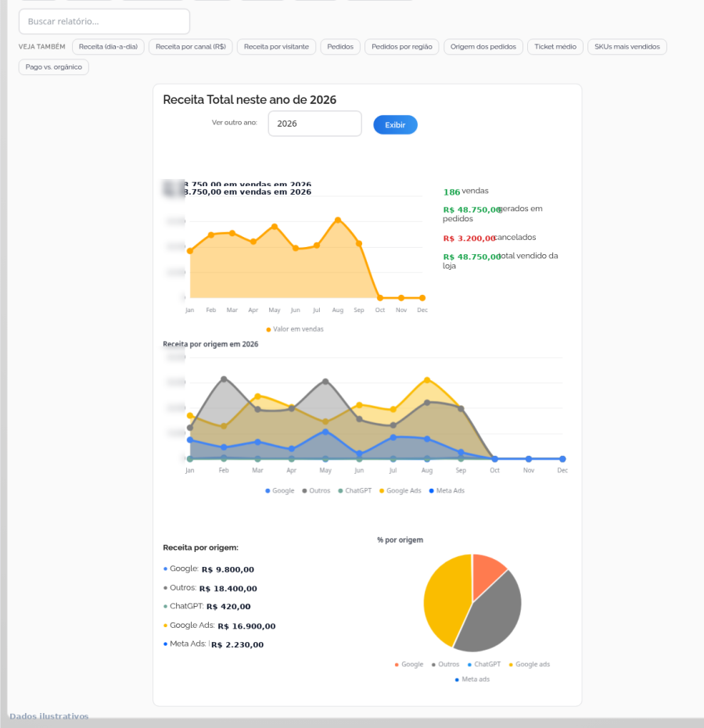
Task: Click the Buscar relatório search field
Action: click(x=104, y=21)
